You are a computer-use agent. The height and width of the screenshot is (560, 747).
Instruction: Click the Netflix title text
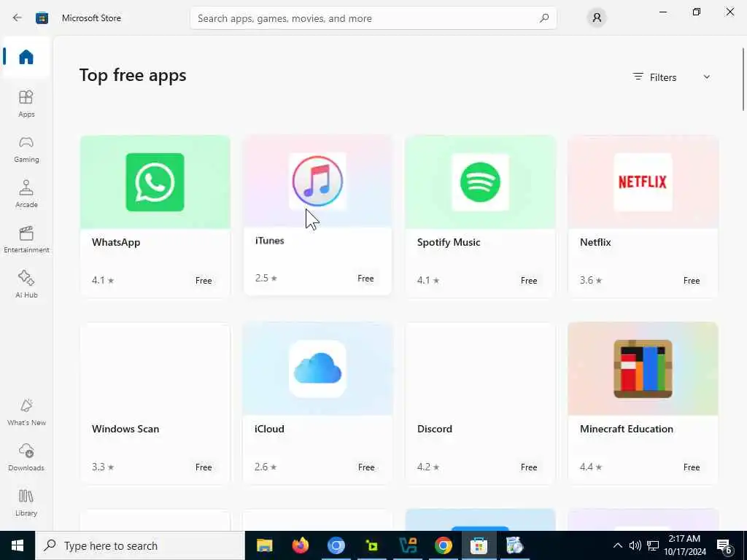(595, 242)
